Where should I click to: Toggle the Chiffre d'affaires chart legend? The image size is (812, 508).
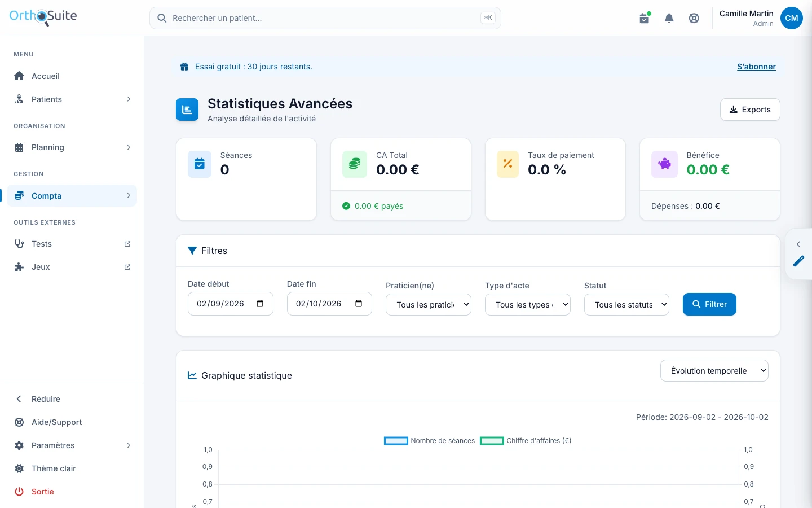tap(526, 441)
